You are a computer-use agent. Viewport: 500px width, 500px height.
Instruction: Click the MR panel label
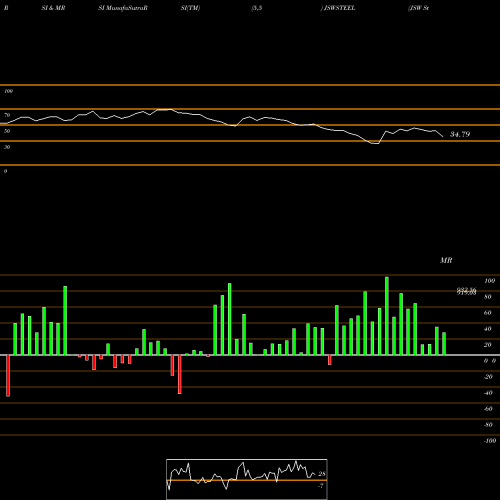(x=446, y=260)
